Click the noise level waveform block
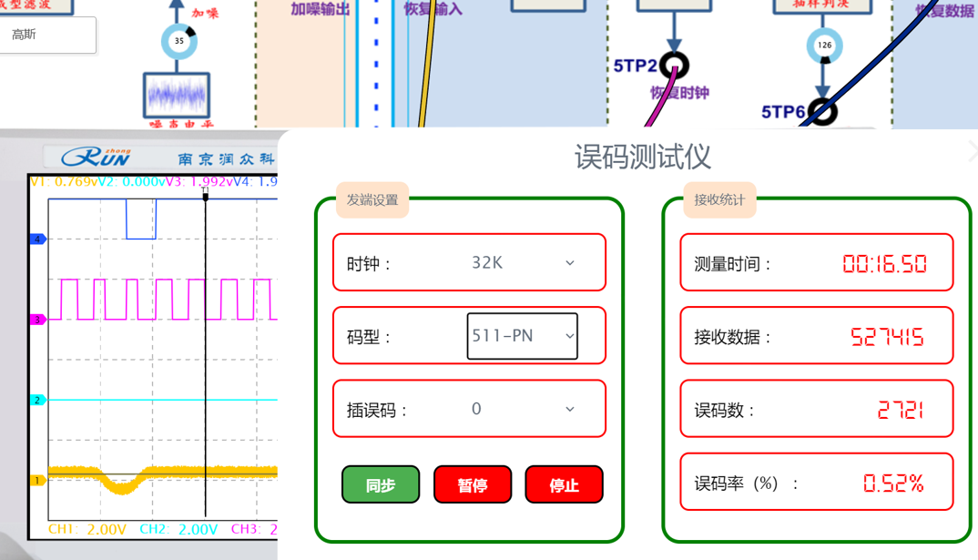This screenshot has height=560, width=978. pos(177,95)
